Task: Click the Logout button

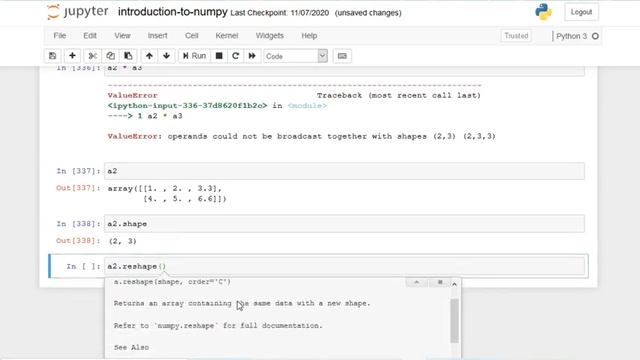Action: click(581, 12)
